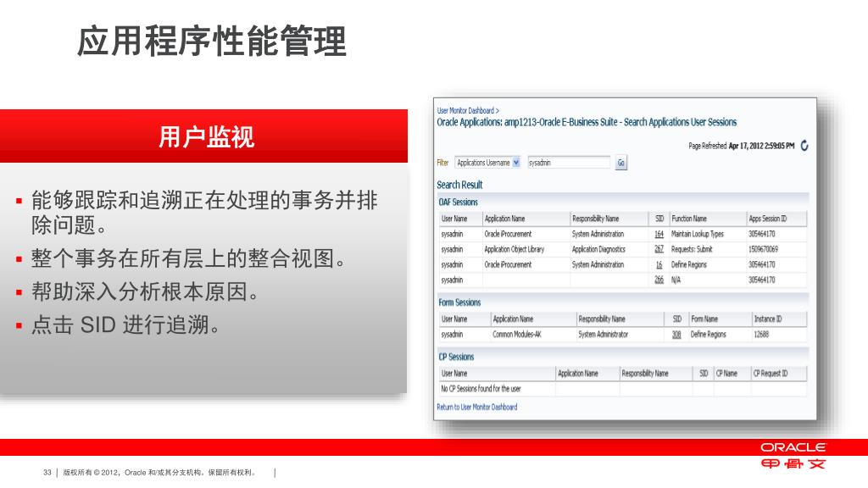
Task: Click the bullet 整个事务在所有层上的整合视图
Action: [x=188, y=258]
